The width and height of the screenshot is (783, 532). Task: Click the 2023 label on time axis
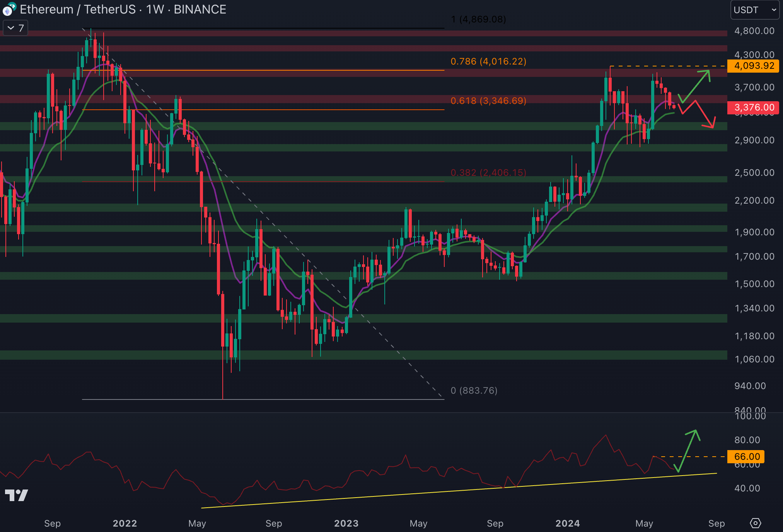[x=346, y=524]
